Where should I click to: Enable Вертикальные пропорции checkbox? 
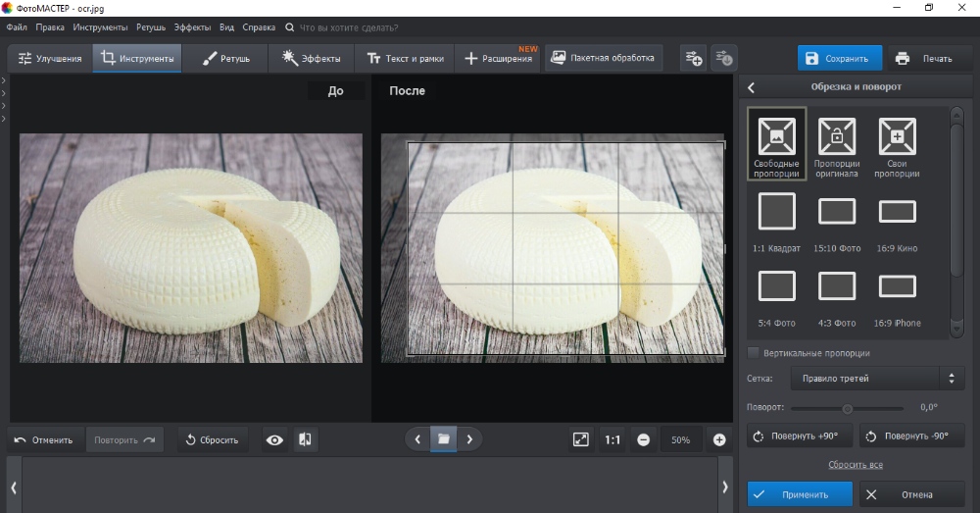coord(754,353)
